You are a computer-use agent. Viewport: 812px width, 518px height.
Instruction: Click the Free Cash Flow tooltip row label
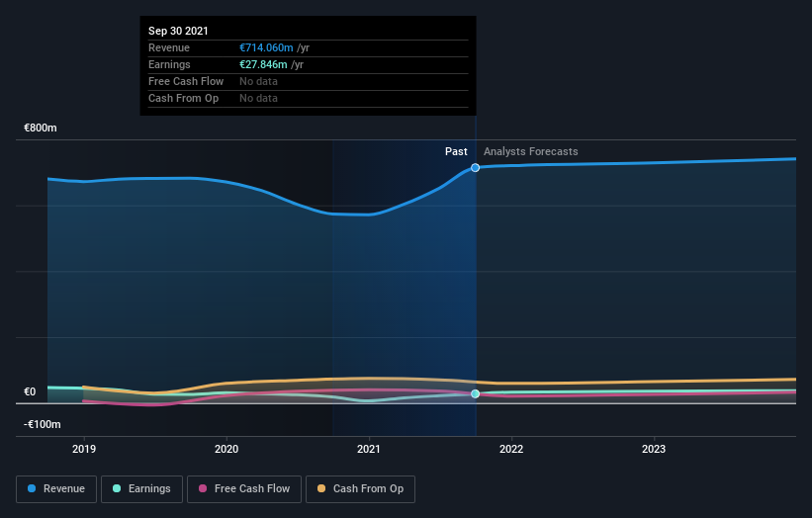click(x=186, y=81)
